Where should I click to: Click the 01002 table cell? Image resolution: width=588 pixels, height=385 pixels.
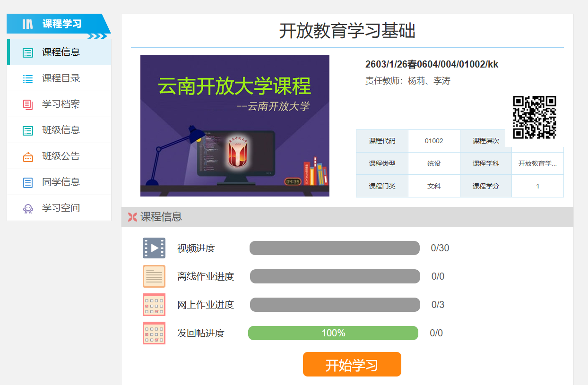click(x=434, y=141)
